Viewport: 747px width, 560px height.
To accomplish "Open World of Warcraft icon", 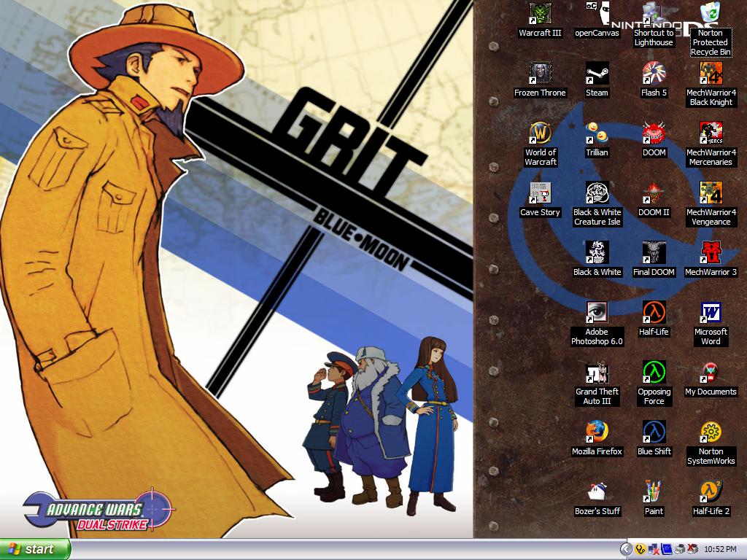I will 540,133.
